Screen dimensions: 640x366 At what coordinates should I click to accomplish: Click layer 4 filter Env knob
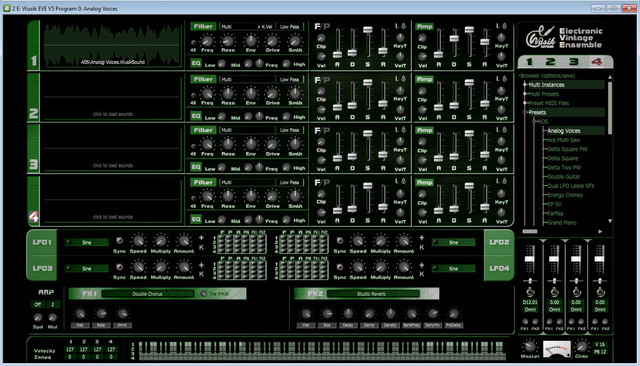tap(251, 196)
